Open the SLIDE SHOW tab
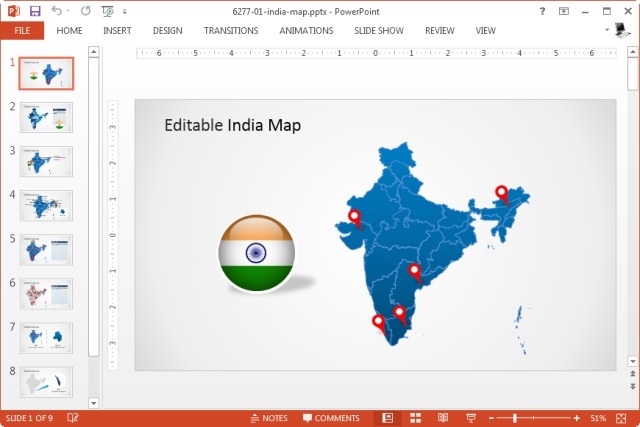 click(x=379, y=31)
